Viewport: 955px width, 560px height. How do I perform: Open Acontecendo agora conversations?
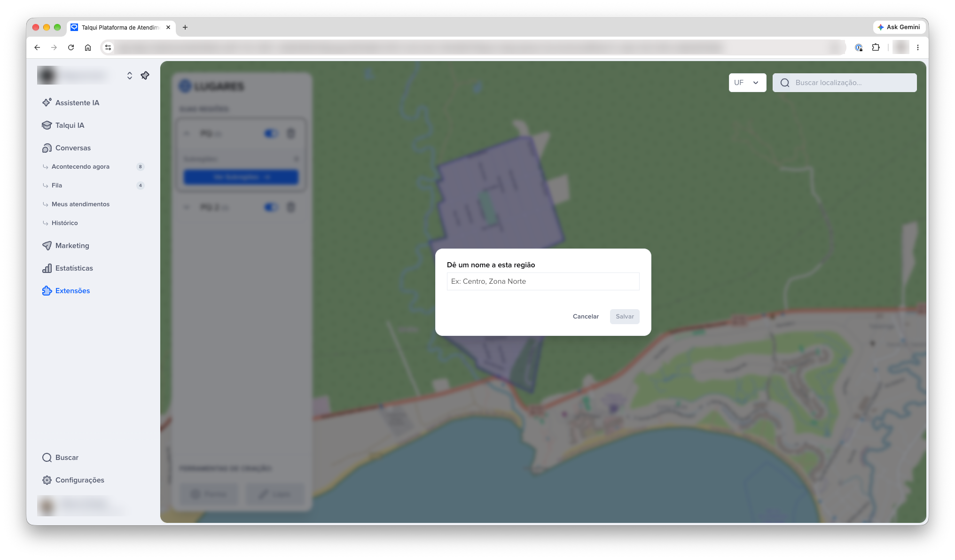[80, 166]
